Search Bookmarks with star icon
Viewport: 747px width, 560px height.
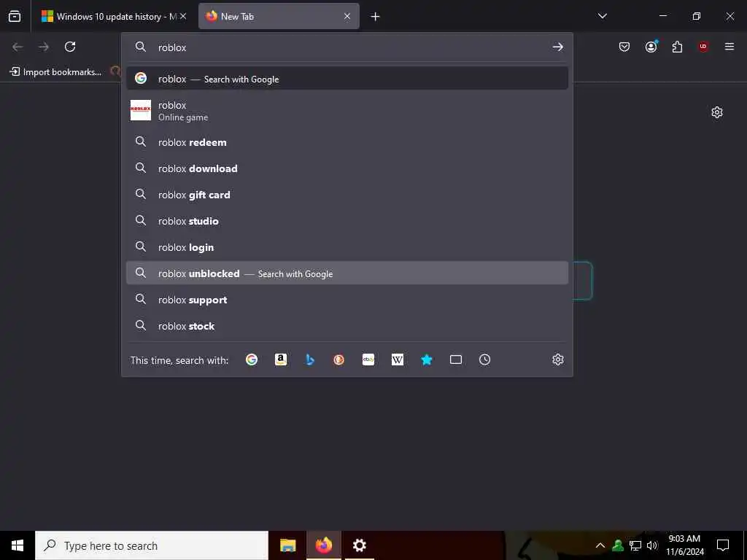coord(427,359)
